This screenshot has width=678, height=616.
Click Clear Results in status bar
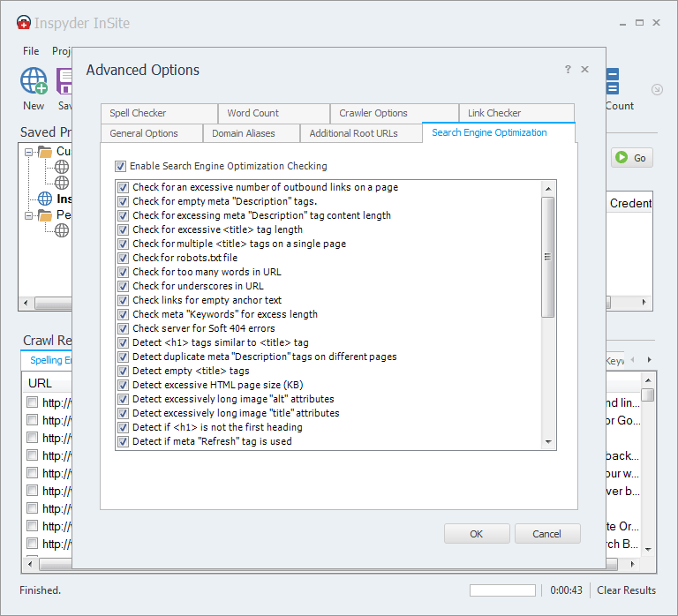pos(626,590)
